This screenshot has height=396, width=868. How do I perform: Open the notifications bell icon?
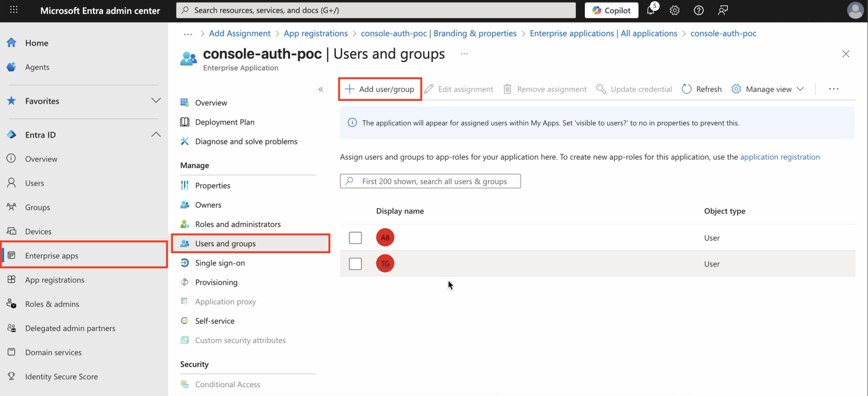651,10
